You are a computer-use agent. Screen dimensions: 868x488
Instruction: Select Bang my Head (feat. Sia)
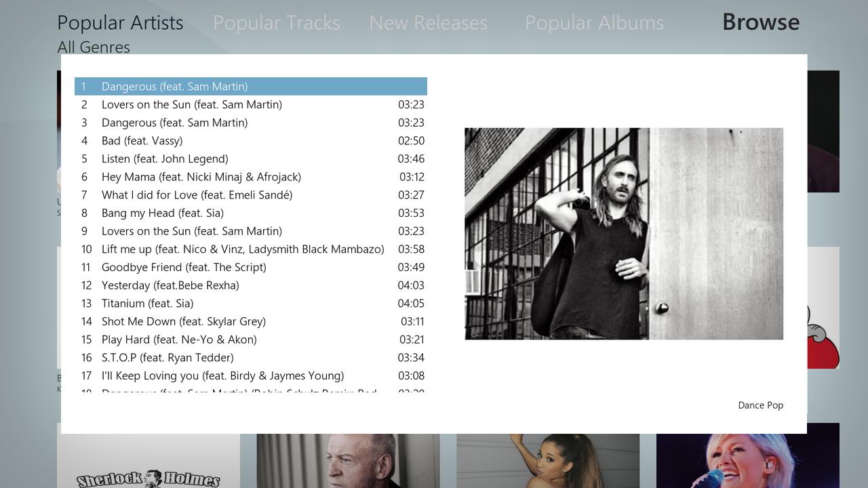tap(251, 213)
